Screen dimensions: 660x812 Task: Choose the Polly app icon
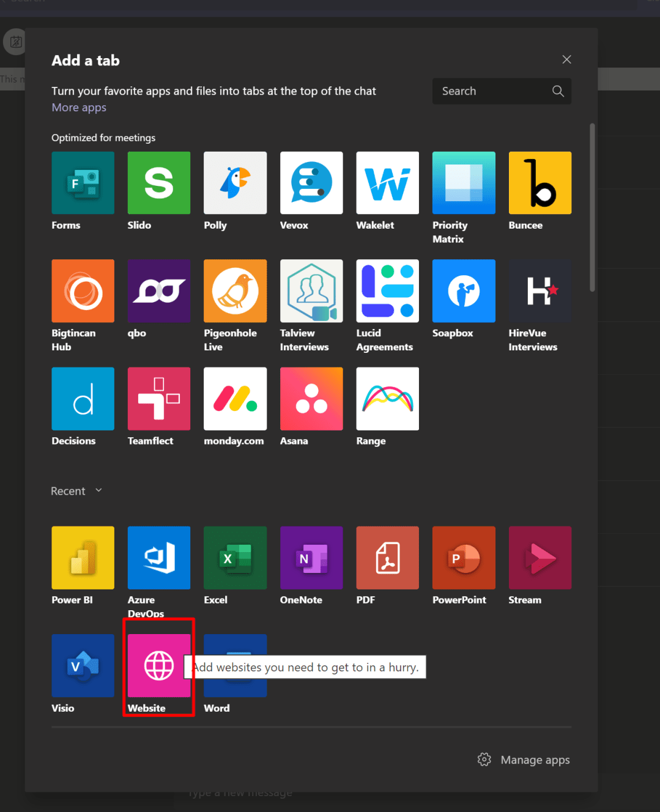pyautogui.click(x=235, y=183)
